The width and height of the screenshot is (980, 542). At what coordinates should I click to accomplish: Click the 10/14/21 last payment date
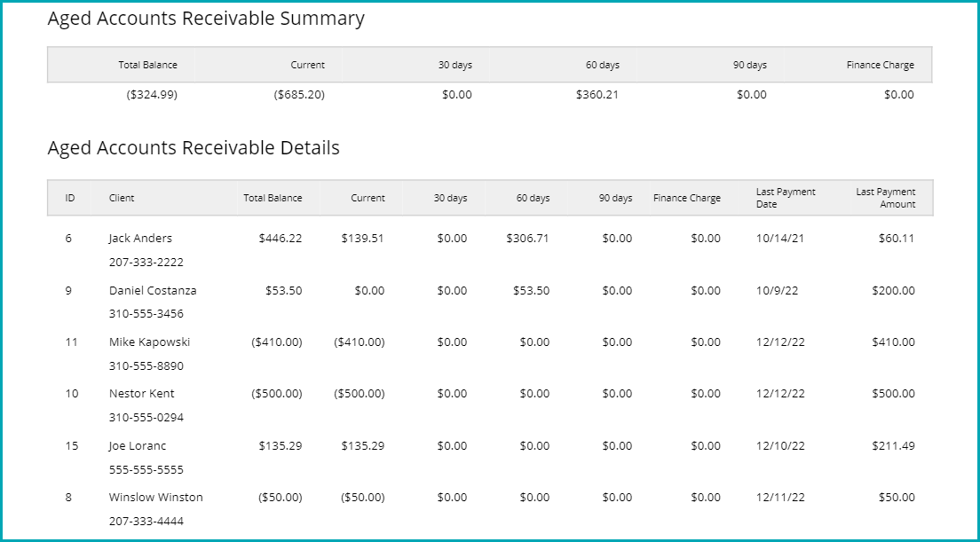tap(780, 239)
